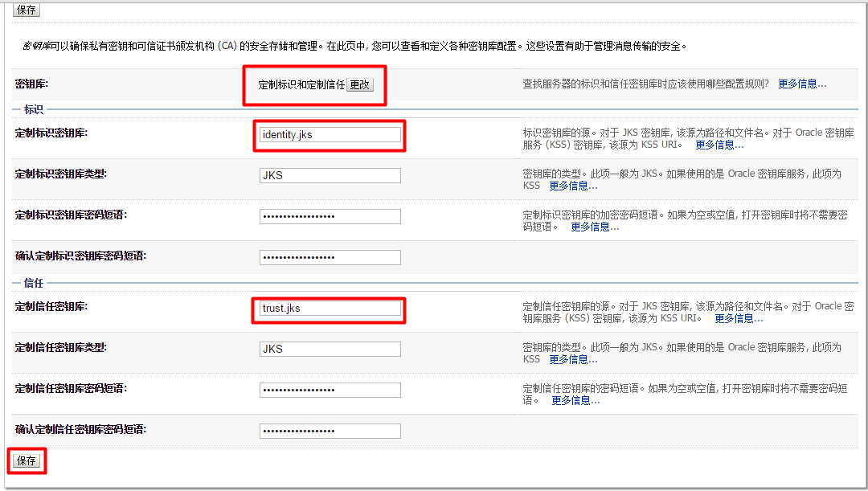The image size is (868, 491).
Task: Open 更多信息 link for 定制信任密钥库类型
Action: pos(573,360)
